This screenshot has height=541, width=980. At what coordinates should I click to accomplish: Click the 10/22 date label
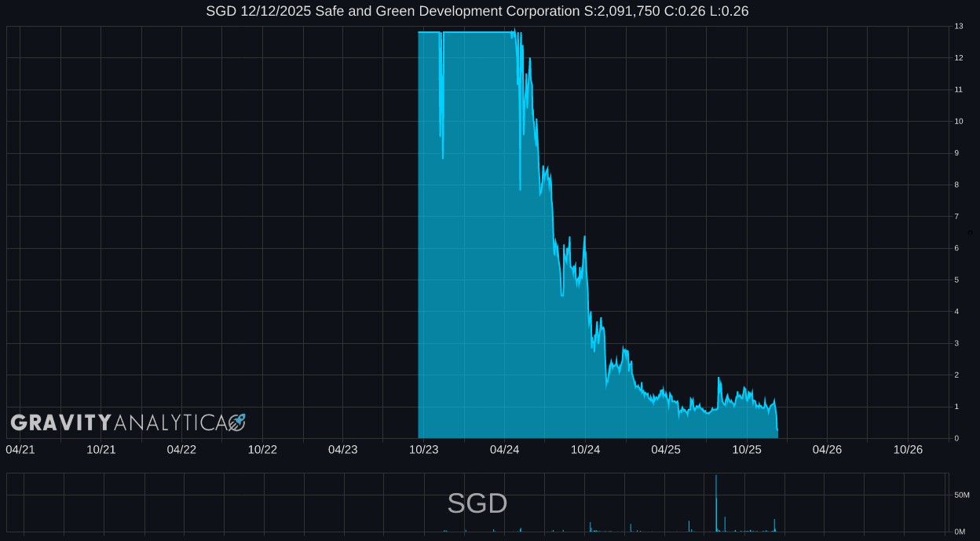tap(262, 450)
